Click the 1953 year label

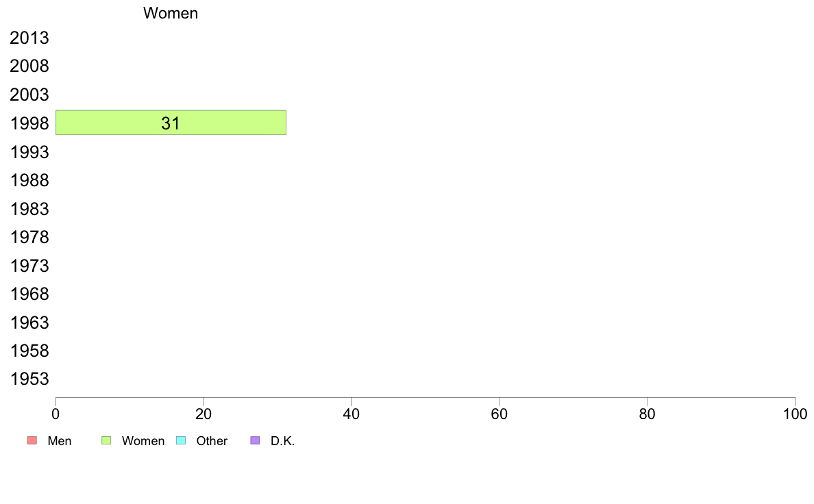click(29, 379)
